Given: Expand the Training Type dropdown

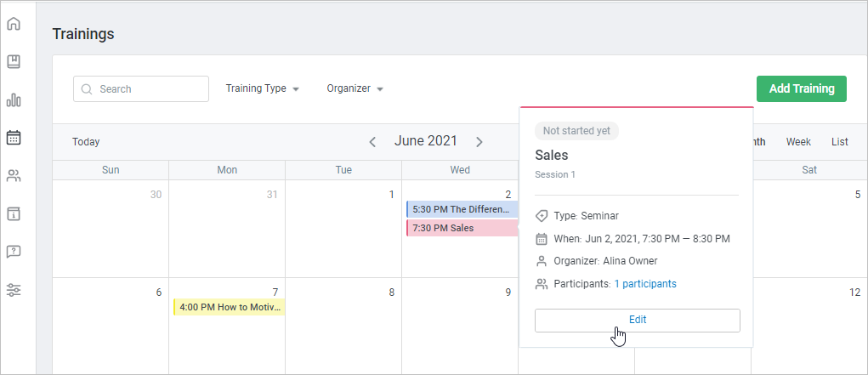Looking at the screenshot, I should [263, 88].
